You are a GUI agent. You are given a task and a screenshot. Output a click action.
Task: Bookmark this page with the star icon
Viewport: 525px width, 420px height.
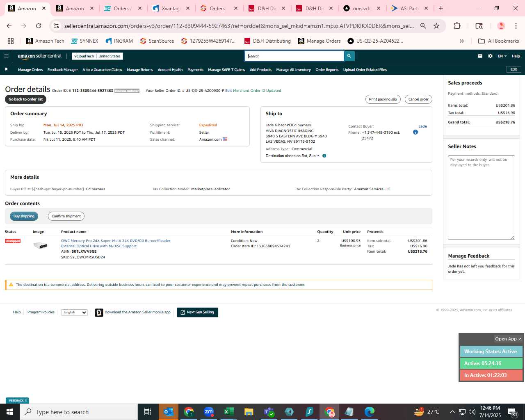pyautogui.click(x=436, y=26)
